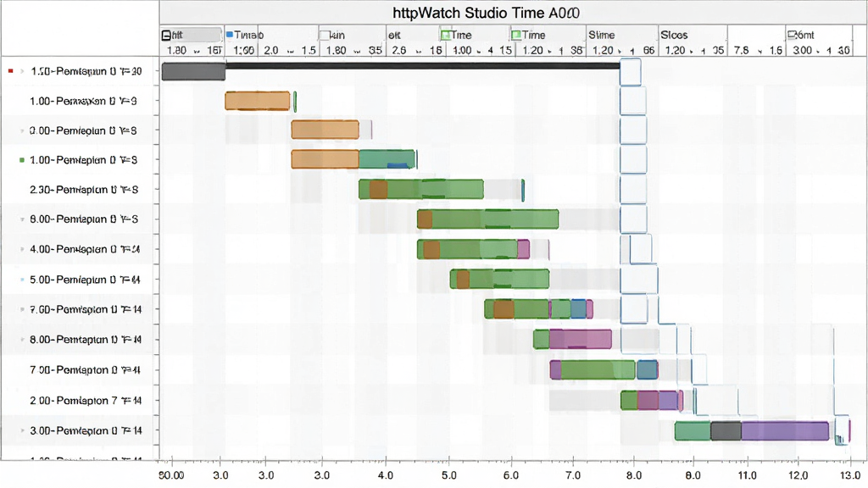Click the magenta segment on the 4.00 row

(523, 249)
